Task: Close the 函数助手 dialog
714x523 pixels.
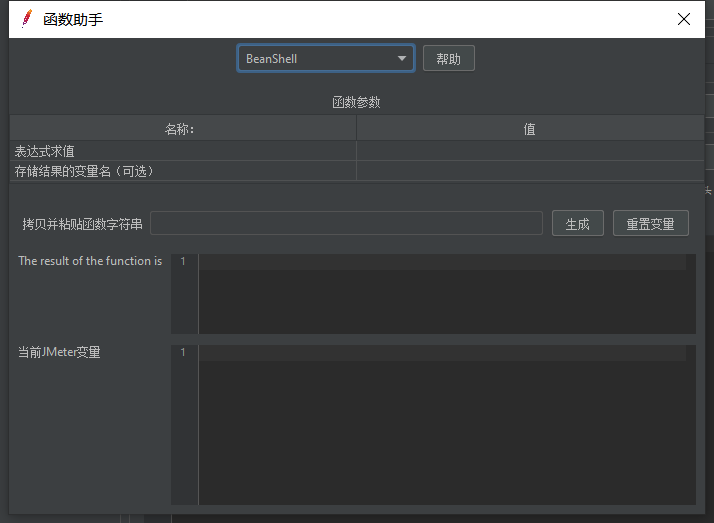Action: [683, 19]
